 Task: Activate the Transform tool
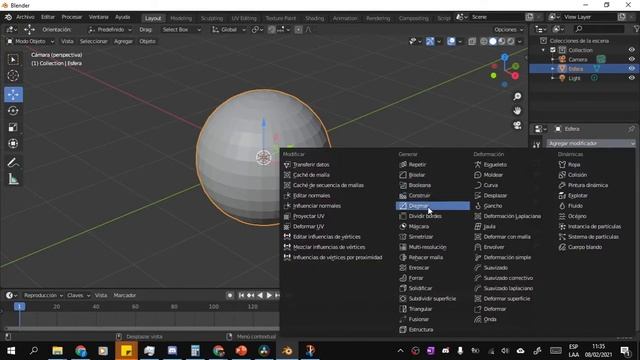click(x=13, y=143)
